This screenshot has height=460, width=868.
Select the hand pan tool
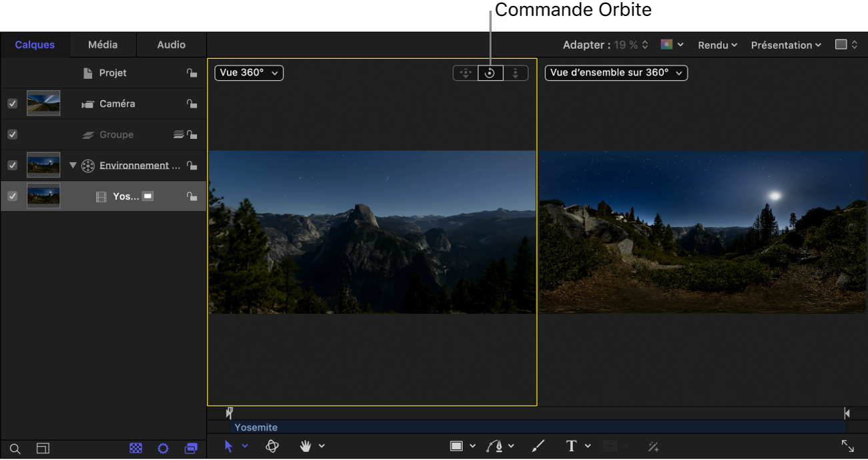click(x=306, y=446)
